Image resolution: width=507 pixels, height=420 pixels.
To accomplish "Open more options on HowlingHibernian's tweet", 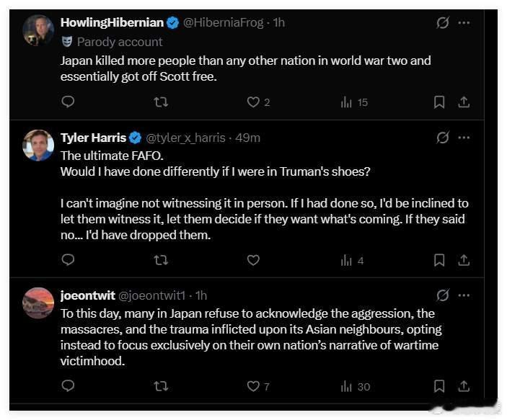I will (464, 23).
